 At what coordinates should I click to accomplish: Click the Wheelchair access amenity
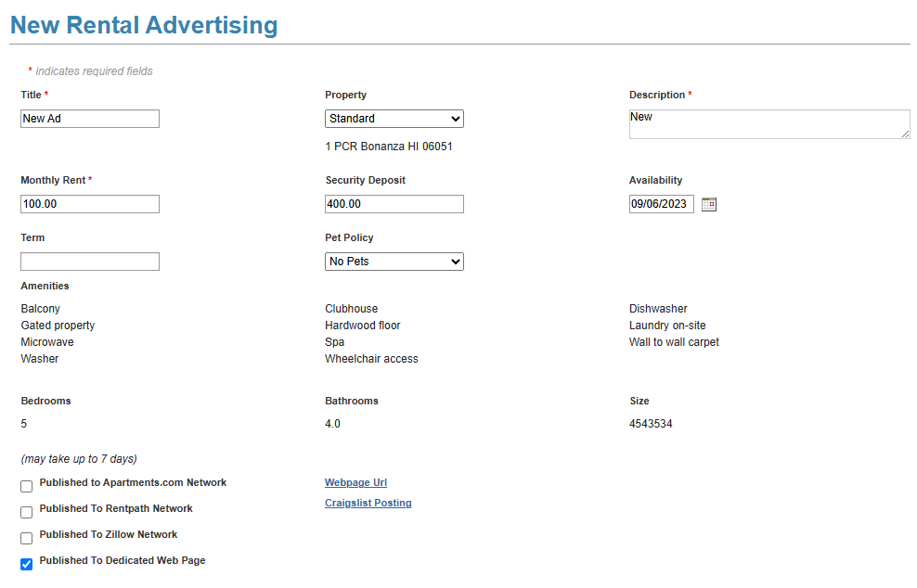point(371,359)
